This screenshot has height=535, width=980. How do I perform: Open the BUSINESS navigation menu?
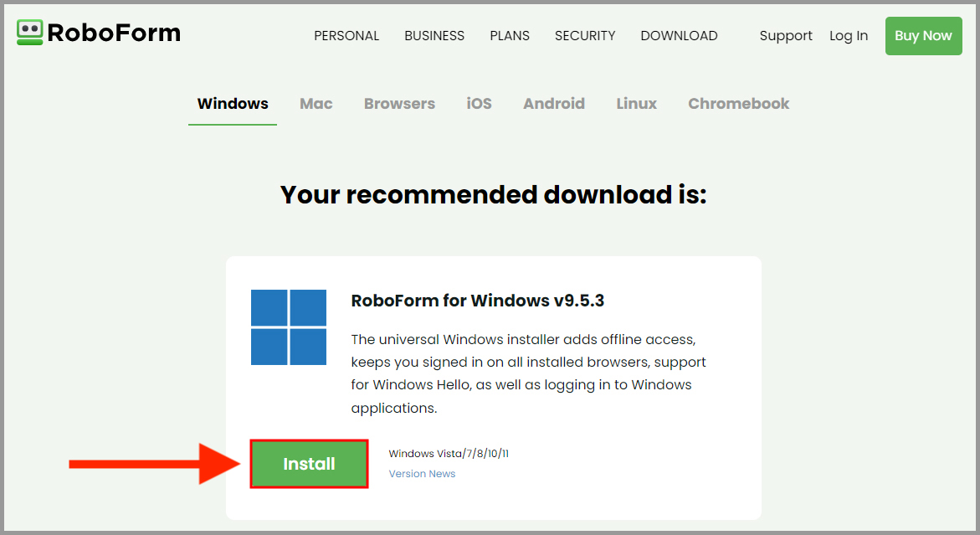(x=434, y=36)
